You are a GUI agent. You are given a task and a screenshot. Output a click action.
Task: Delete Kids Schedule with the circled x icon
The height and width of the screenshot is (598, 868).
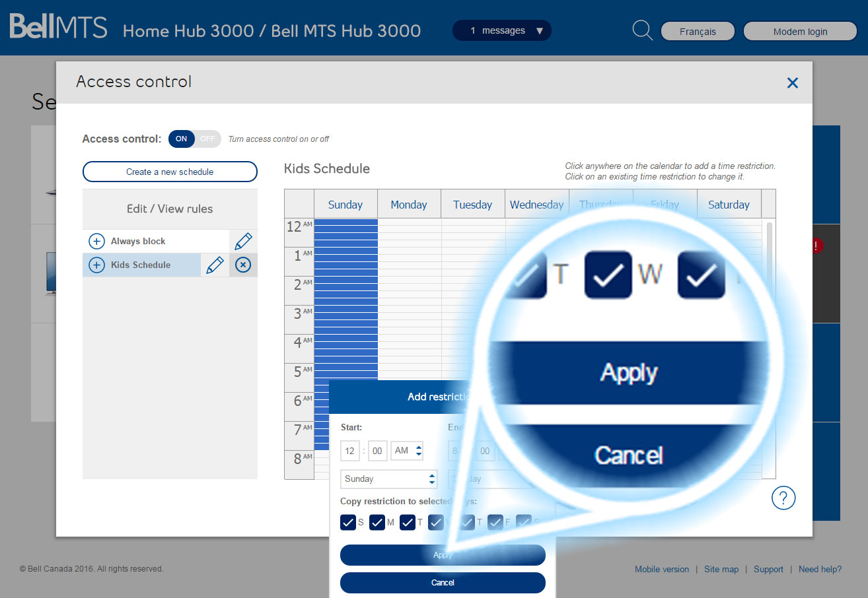(x=243, y=265)
